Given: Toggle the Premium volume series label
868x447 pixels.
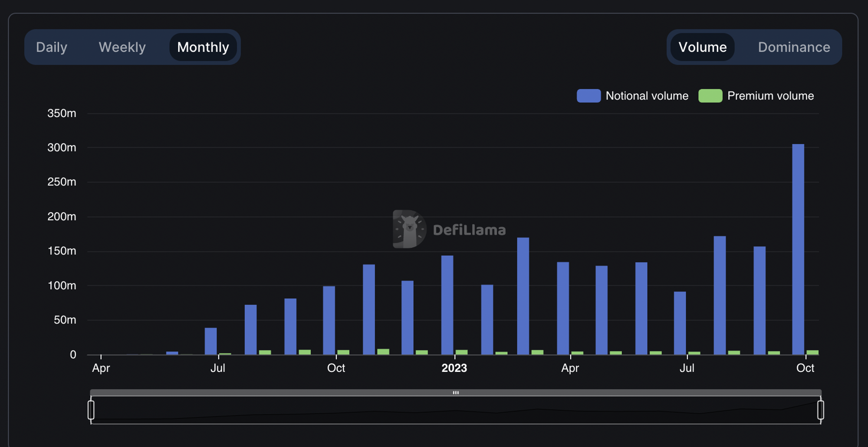Looking at the screenshot, I should (x=770, y=96).
